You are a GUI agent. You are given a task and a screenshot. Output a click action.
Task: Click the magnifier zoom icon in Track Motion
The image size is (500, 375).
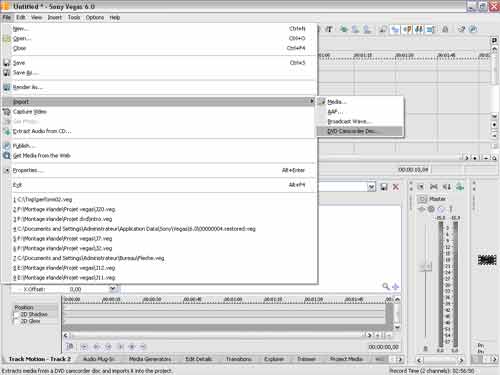pyautogui.click(x=386, y=286)
